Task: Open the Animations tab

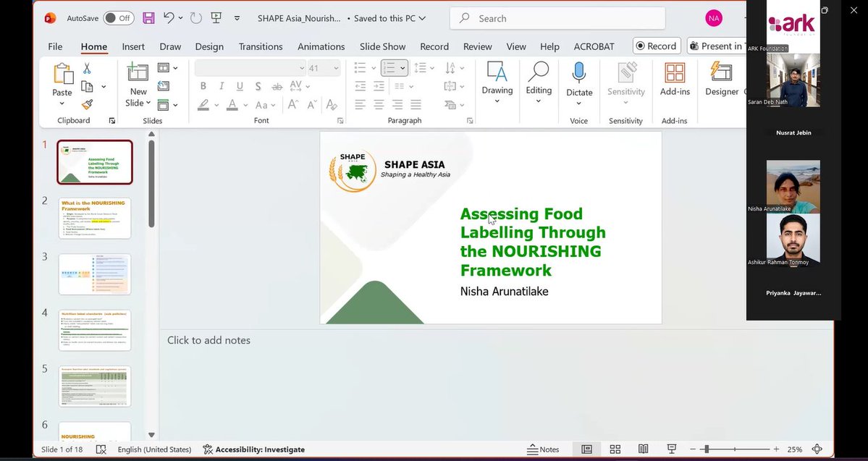Action: pos(321,46)
